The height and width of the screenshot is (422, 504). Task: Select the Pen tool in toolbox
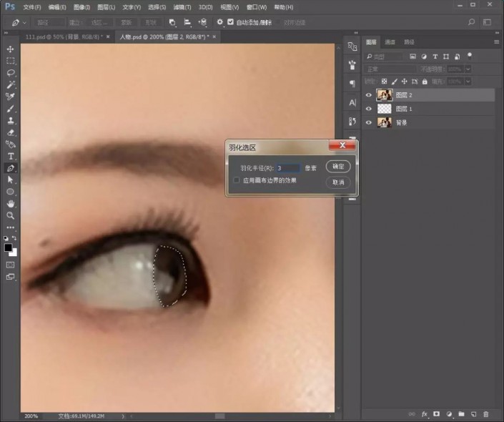click(10, 168)
